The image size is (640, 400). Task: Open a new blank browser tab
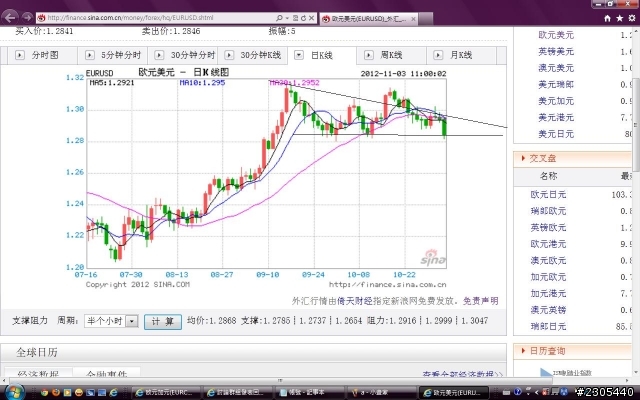pyautogui.click(x=425, y=19)
